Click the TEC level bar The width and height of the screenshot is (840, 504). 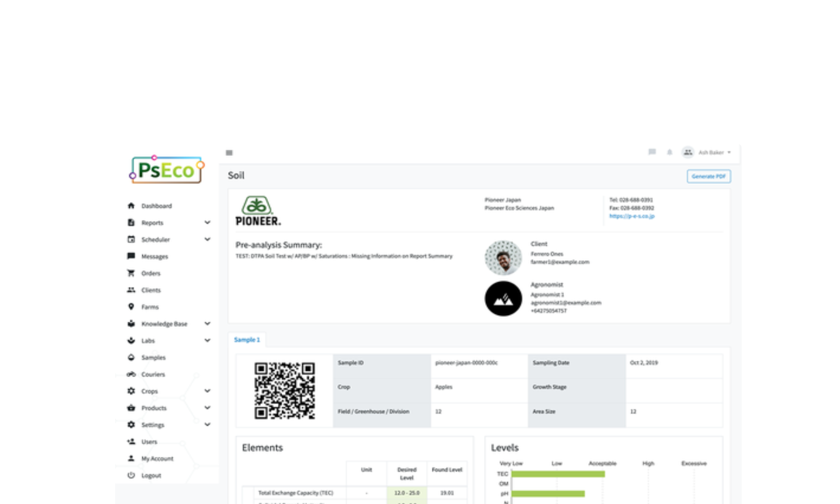tap(558, 474)
